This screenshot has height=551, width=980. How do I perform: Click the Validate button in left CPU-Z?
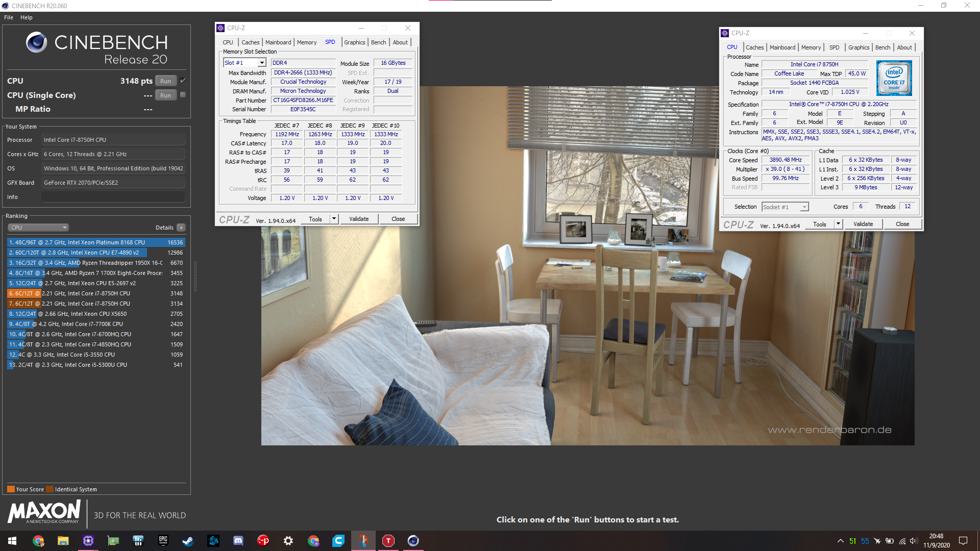pos(359,219)
